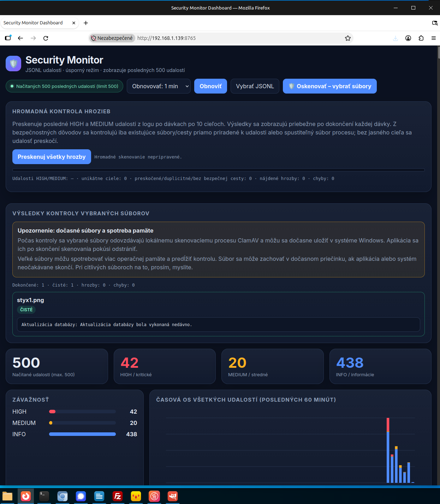Open the extensions puzzle icon
This screenshot has height=504, width=440.
(x=421, y=38)
